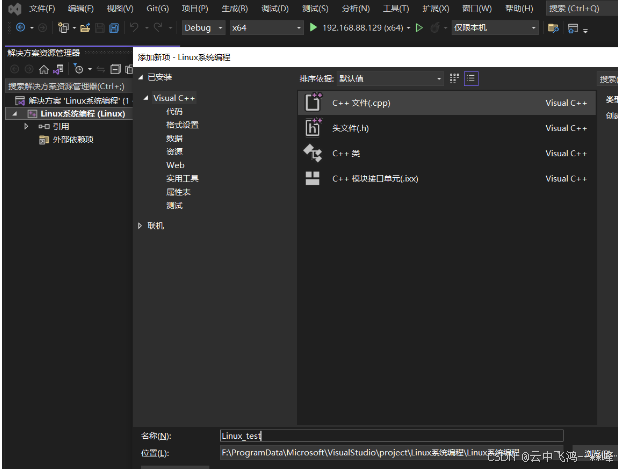The height and width of the screenshot is (469, 618).
Task: Open the Debug configuration dropdown
Action: (x=203, y=28)
